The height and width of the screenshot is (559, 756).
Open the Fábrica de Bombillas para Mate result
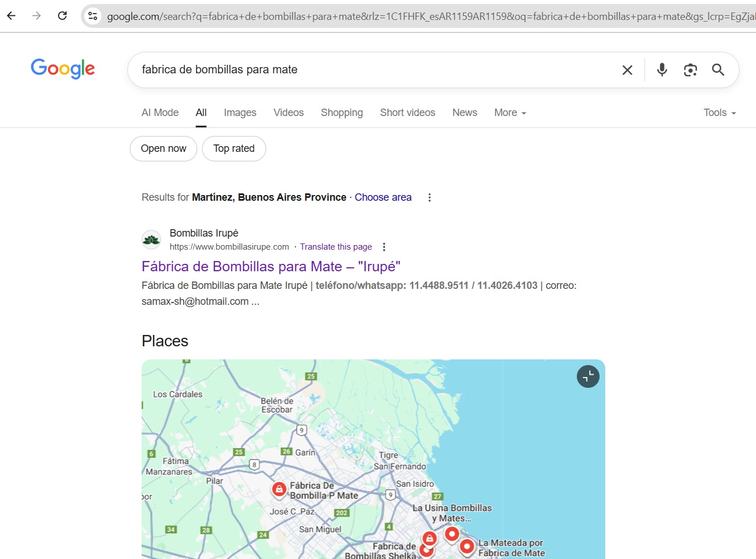[271, 266]
